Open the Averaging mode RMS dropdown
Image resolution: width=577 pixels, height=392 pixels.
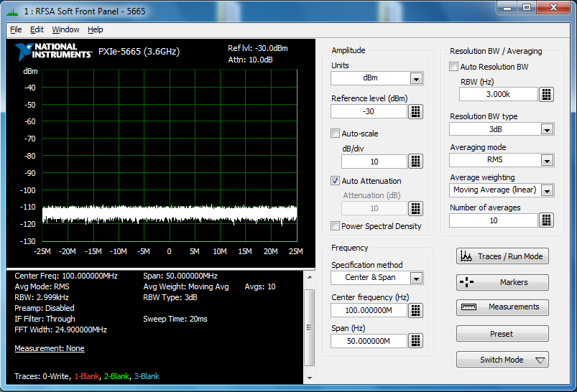pos(547,160)
